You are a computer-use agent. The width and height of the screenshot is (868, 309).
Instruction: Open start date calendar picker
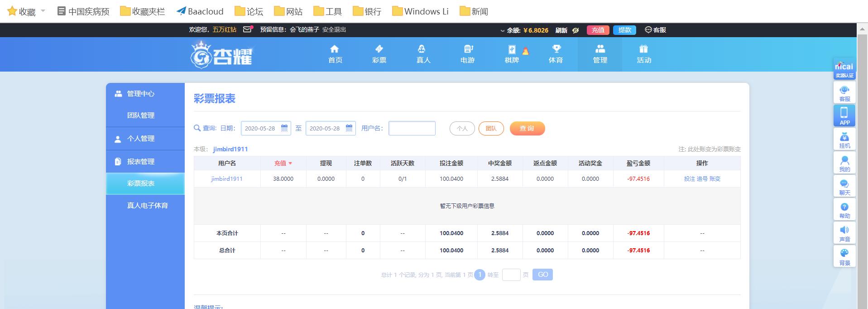tap(284, 128)
